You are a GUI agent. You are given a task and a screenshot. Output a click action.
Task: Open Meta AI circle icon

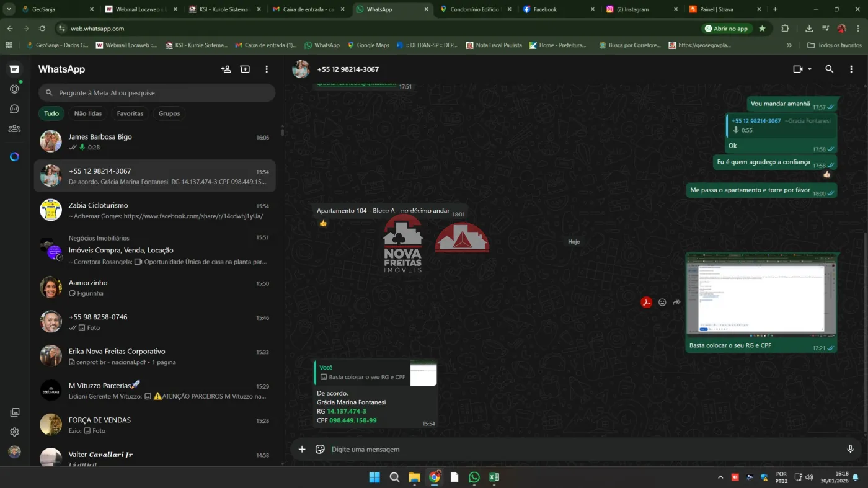(14, 157)
